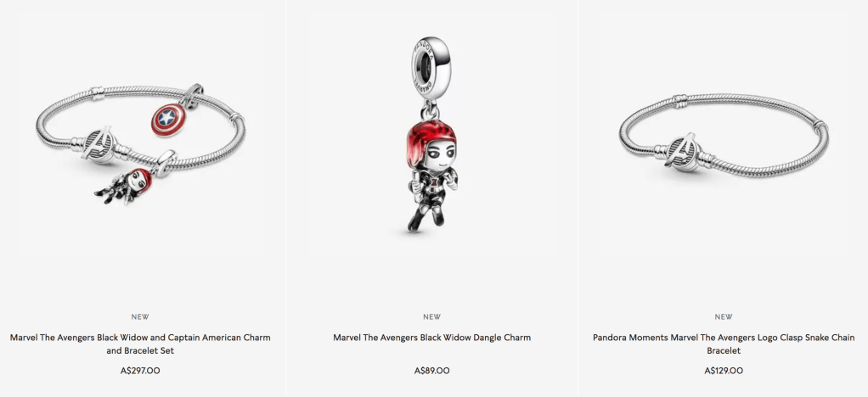Click the Captain America shield charm
This screenshot has height=397, width=868.
[x=167, y=120]
